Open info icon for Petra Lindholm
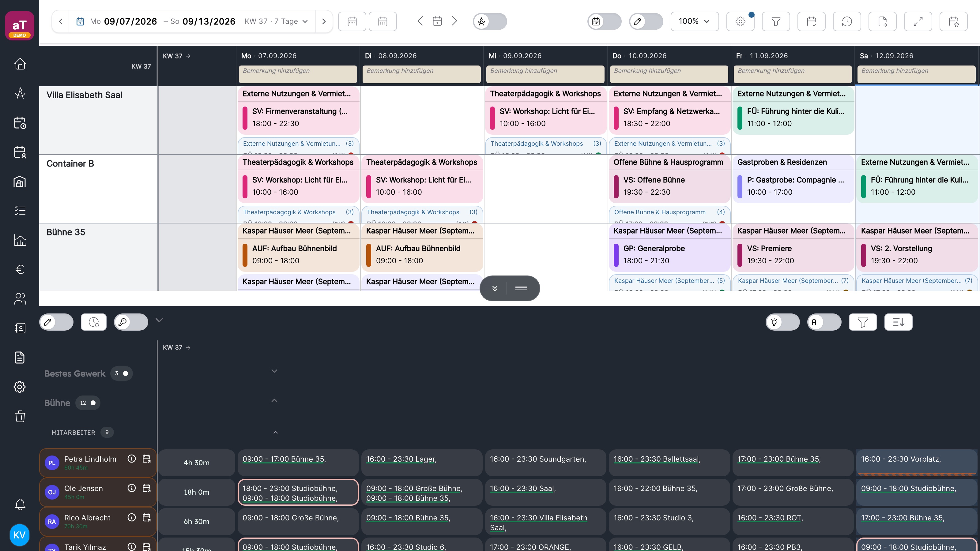Screen dimensions: 980x551 pyautogui.click(x=132, y=459)
